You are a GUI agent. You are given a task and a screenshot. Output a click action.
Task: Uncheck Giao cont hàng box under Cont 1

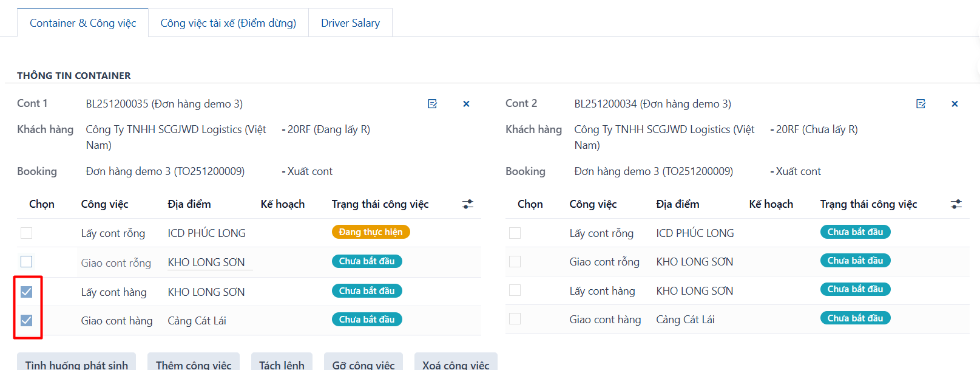tap(26, 320)
